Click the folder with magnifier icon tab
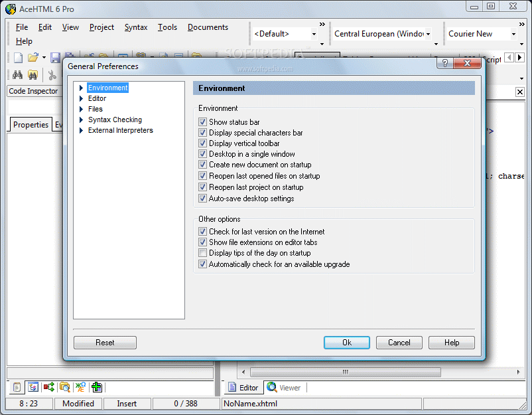532x415 pixels. pyautogui.click(x=65, y=387)
